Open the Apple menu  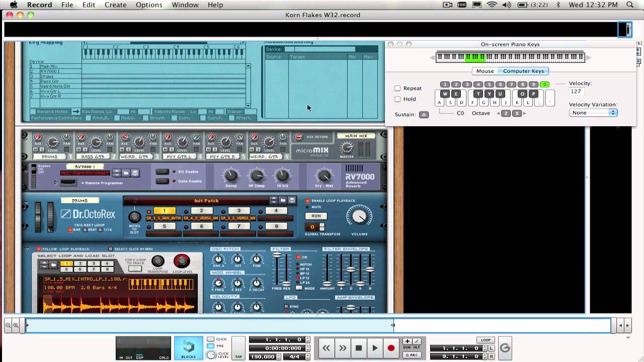[14, 5]
